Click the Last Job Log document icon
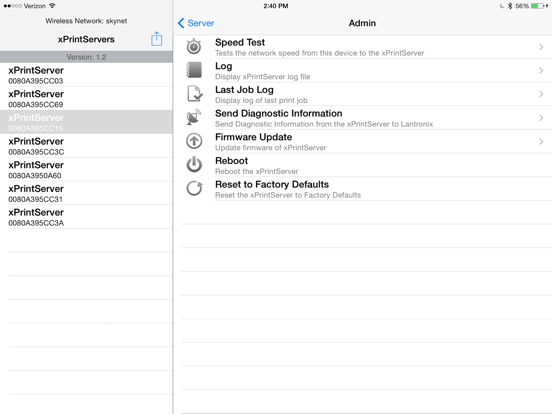The width and height of the screenshot is (552, 414). coord(194,94)
